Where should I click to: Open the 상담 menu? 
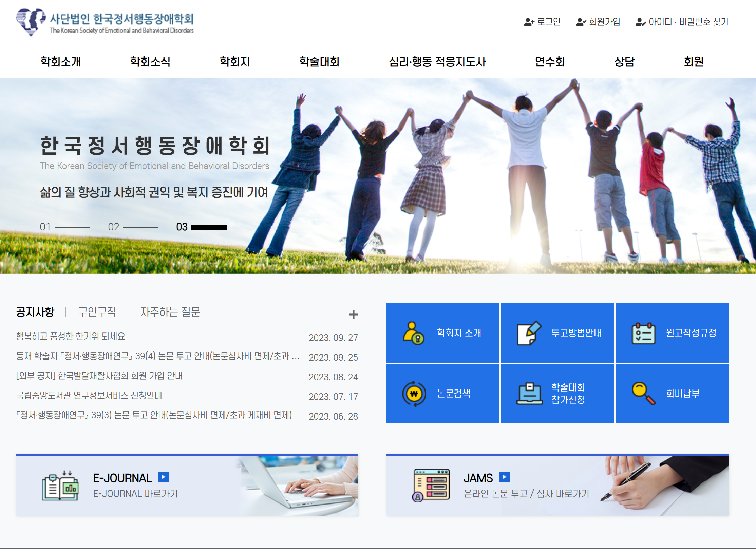point(625,62)
